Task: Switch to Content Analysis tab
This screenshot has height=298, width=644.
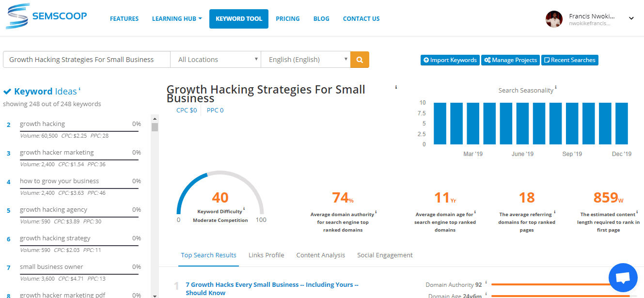Action: pyautogui.click(x=321, y=255)
